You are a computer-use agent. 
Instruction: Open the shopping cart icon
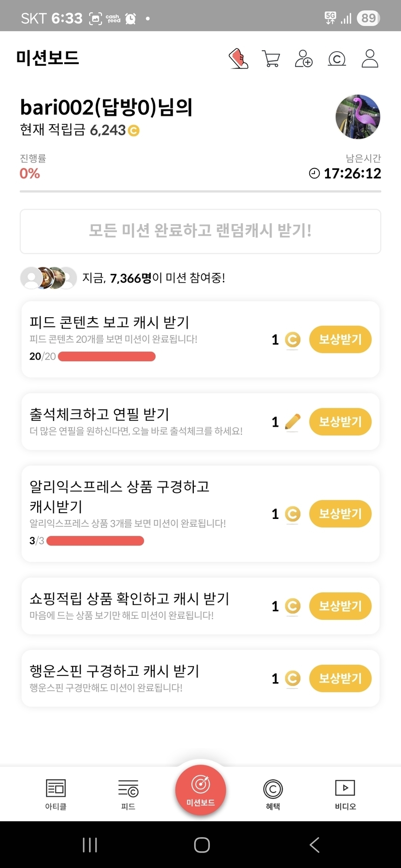(x=271, y=59)
